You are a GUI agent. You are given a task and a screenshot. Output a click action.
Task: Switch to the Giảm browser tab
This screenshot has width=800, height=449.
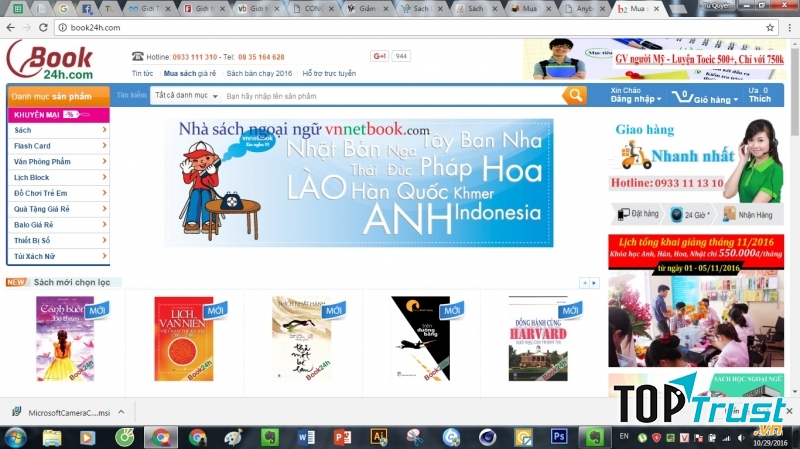(x=368, y=9)
